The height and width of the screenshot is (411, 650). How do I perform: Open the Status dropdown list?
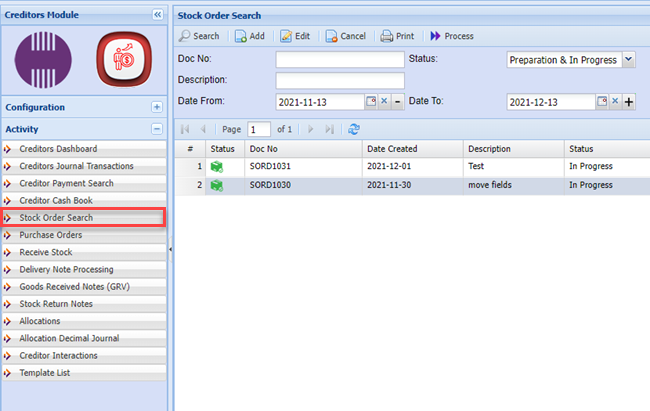628,60
